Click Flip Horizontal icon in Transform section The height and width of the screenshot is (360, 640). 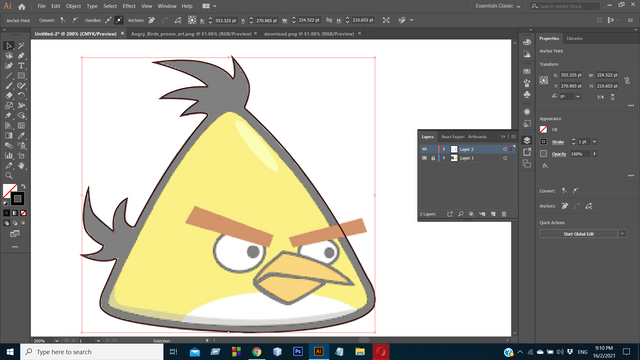coord(600,97)
